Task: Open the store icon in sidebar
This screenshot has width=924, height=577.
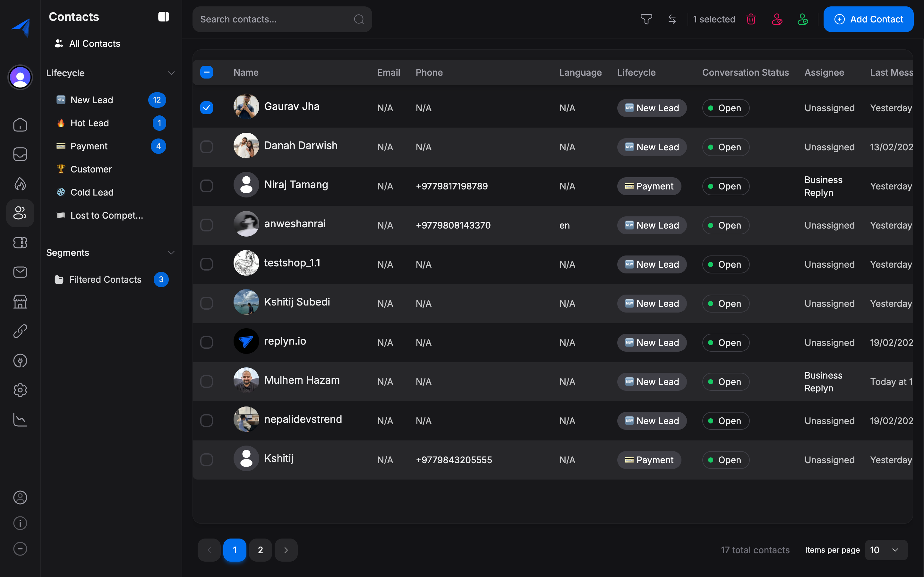Action: click(20, 301)
